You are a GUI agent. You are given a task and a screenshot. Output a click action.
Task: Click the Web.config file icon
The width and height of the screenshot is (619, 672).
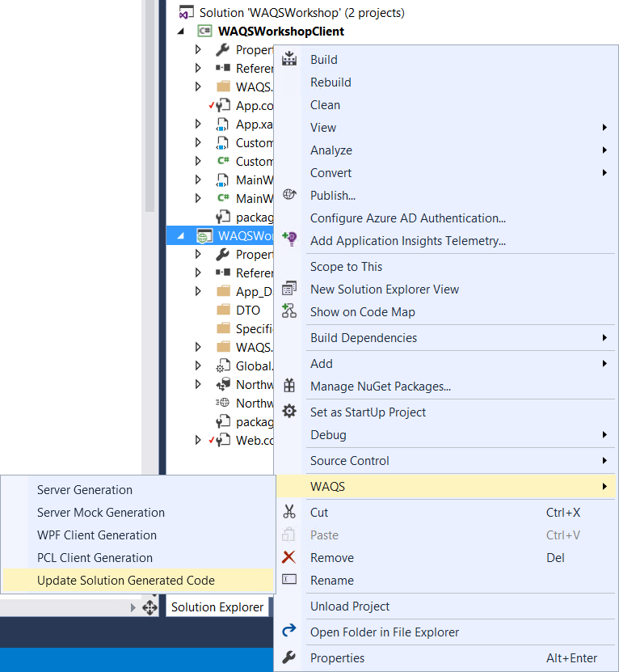[223, 440]
